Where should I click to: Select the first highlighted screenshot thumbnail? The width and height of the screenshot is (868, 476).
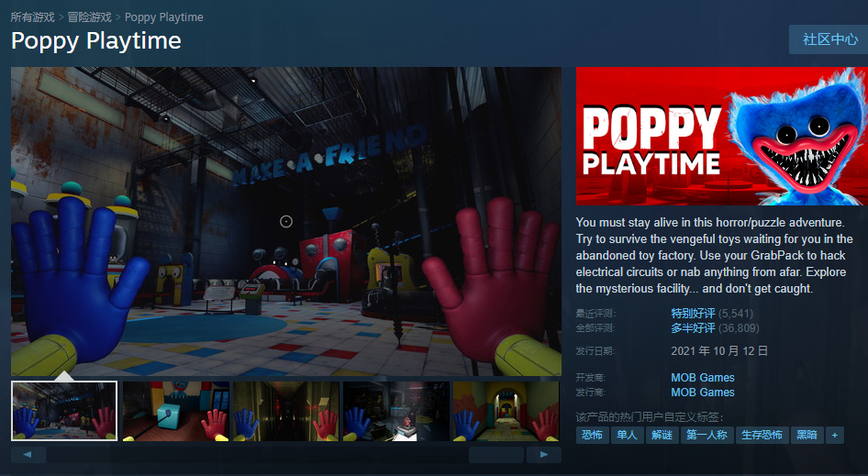64,411
